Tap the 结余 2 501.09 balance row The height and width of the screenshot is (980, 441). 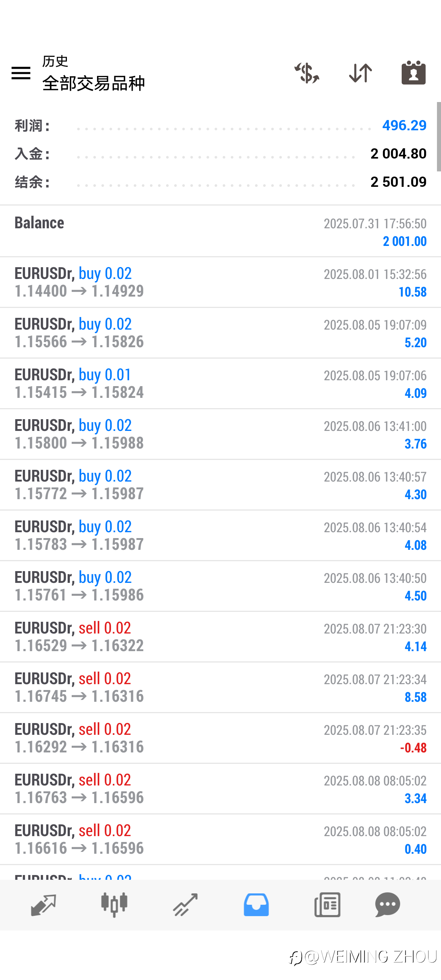click(220, 182)
